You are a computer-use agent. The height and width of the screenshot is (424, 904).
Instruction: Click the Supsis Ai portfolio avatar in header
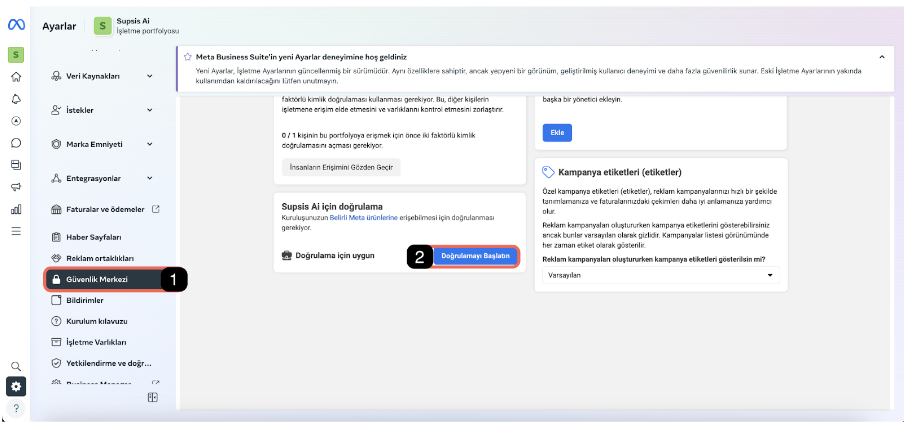pos(102,25)
